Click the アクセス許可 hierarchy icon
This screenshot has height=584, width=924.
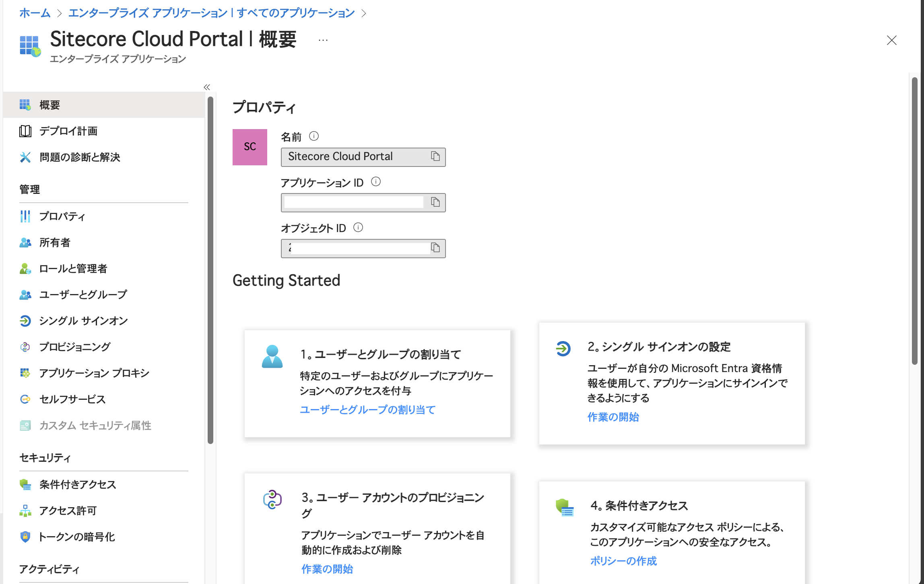25,511
